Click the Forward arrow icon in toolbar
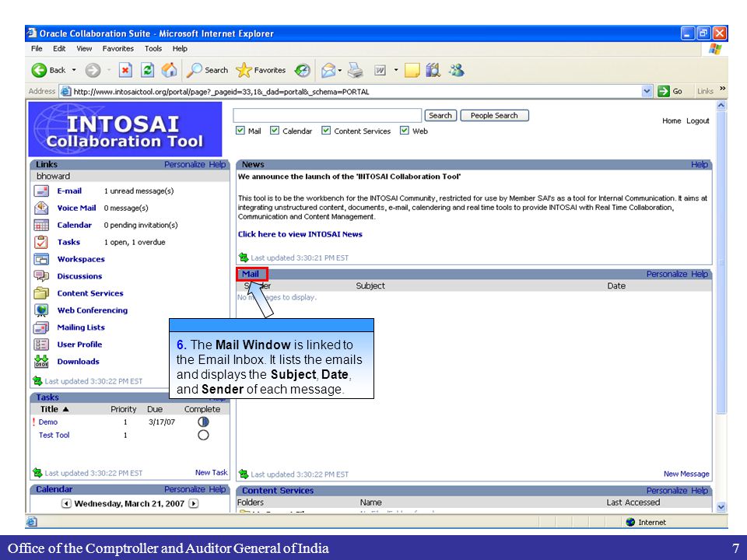Screen dimensions: 747x560 click(93, 71)
